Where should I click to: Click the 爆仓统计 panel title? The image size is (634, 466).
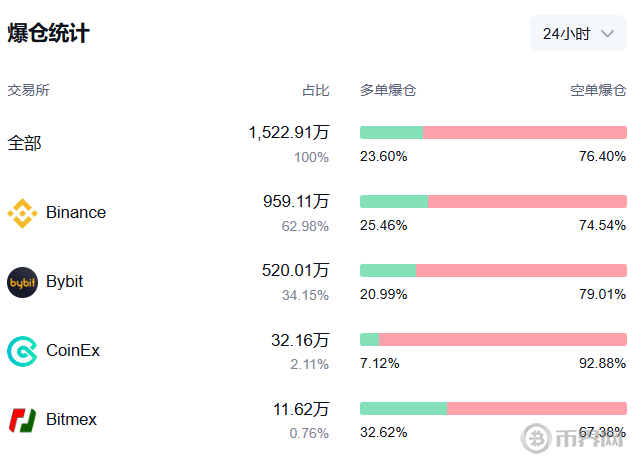(48, 33)
